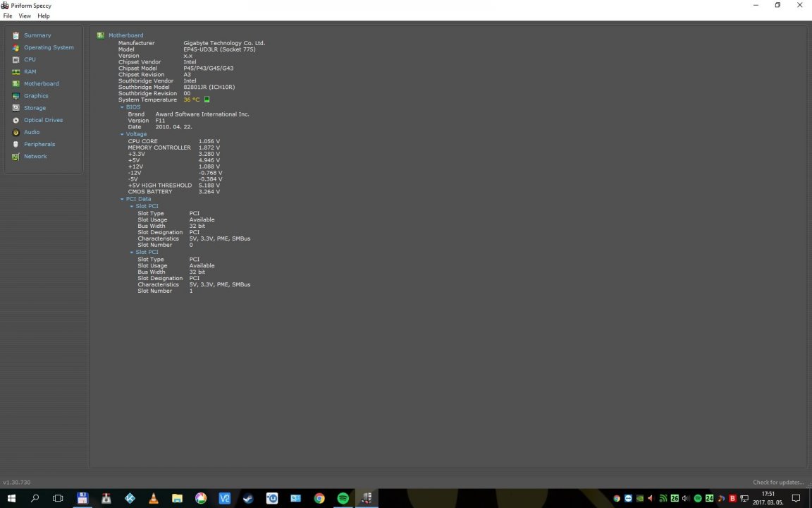Select the Optical Drives disc icon
Image resolution: width=812 pixels, height=508 pixels.
pos(16,120)
